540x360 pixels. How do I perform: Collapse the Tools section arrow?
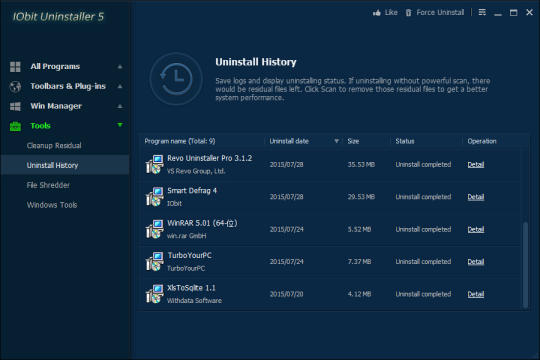(120, 125)
